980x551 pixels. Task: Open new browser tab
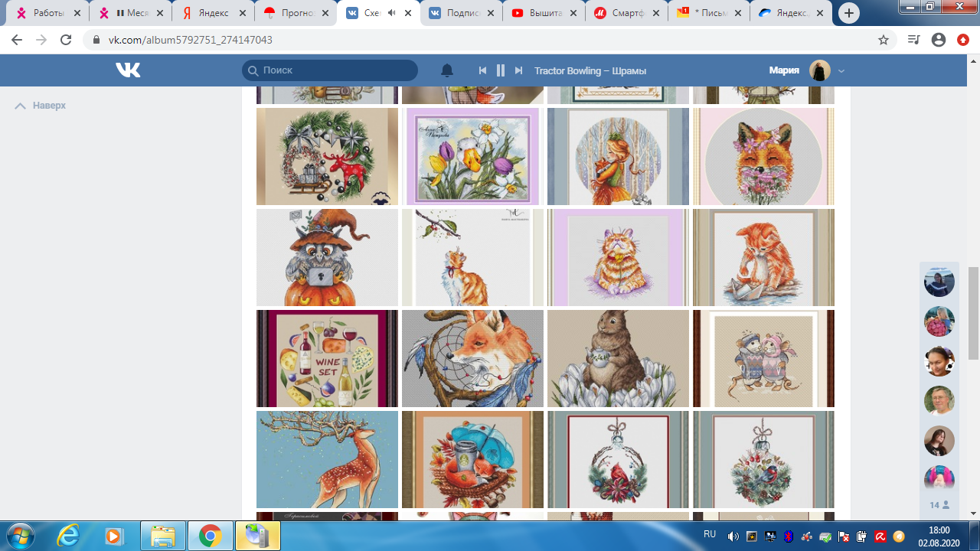pos(848,13)
